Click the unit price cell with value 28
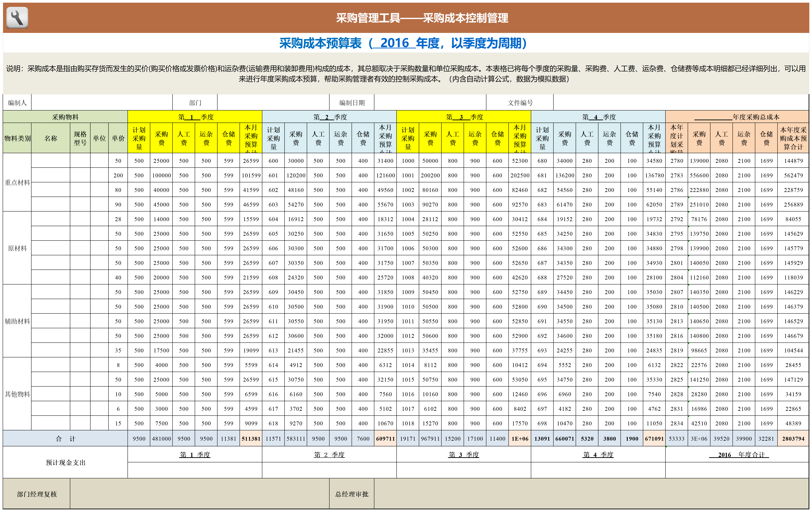812x512 pixels. pos(118,219)
